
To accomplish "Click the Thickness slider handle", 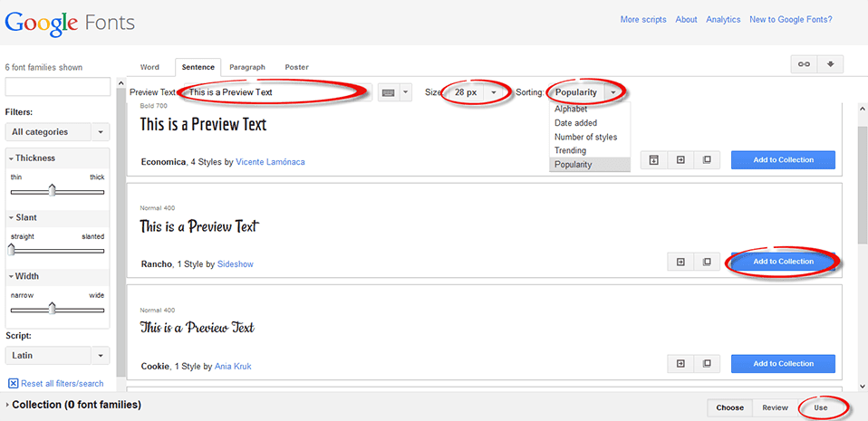I will click(52, 190).
